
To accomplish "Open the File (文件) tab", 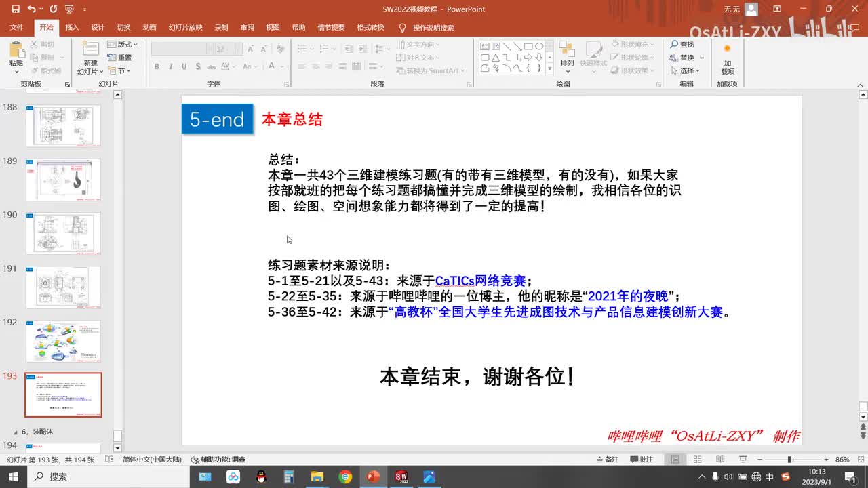I will [x=17, y=28].
